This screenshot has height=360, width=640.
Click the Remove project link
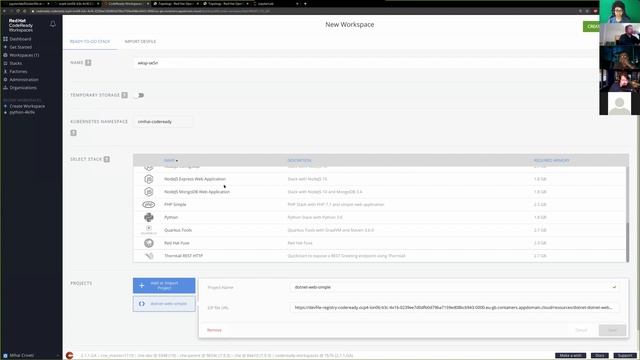pyautogui.click(x=214, y=330)
